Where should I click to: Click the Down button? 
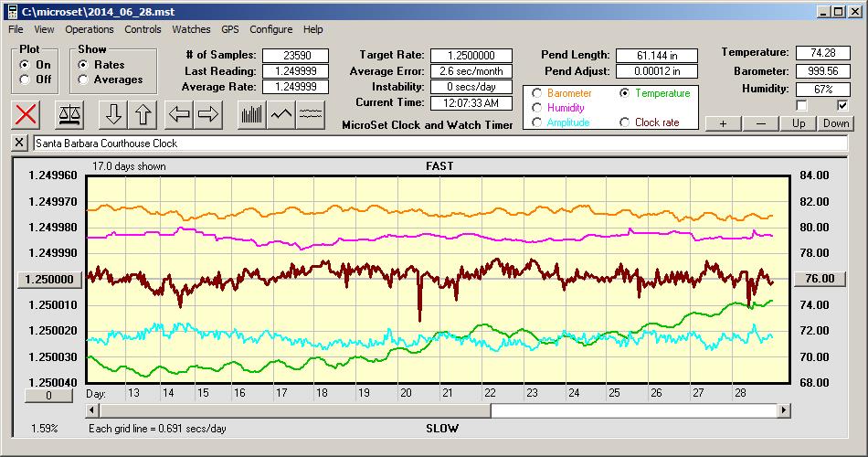[836, 123]
